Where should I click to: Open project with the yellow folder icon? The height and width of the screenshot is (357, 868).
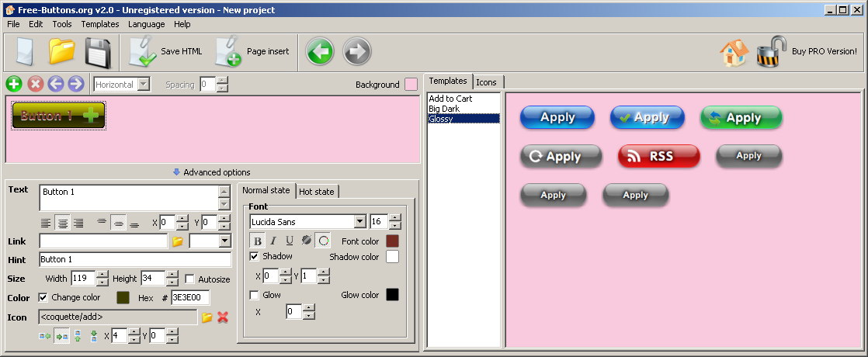(61, 51)
